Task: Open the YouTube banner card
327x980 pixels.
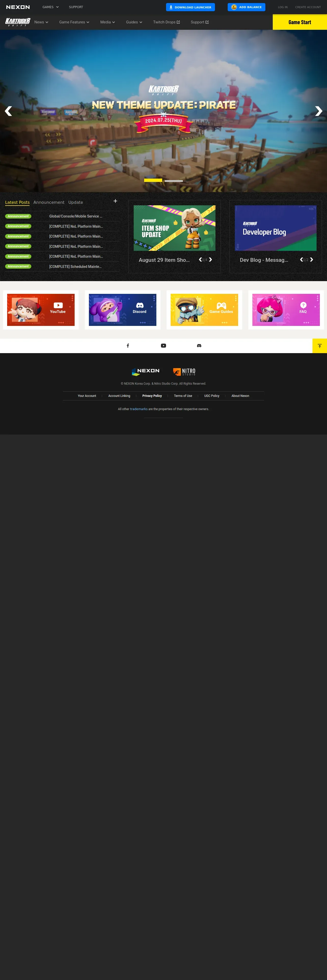Action: coord(41,310)
